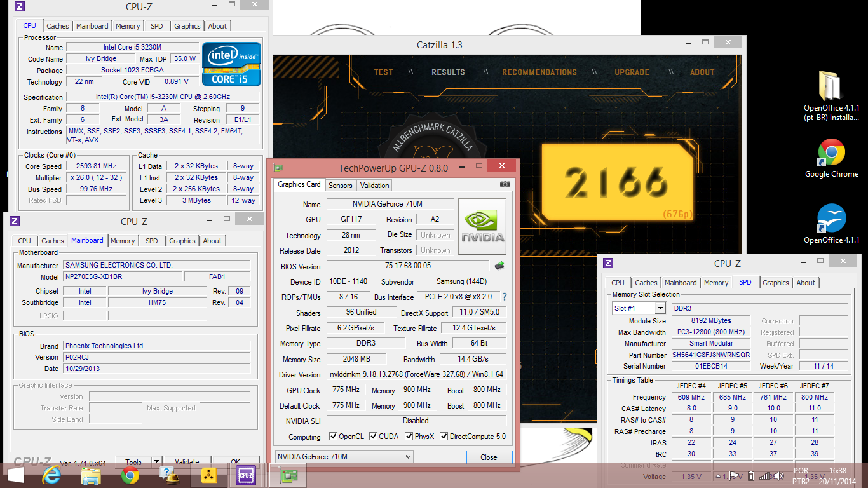Click the Tools button in CPU-Z

(133, 462)
